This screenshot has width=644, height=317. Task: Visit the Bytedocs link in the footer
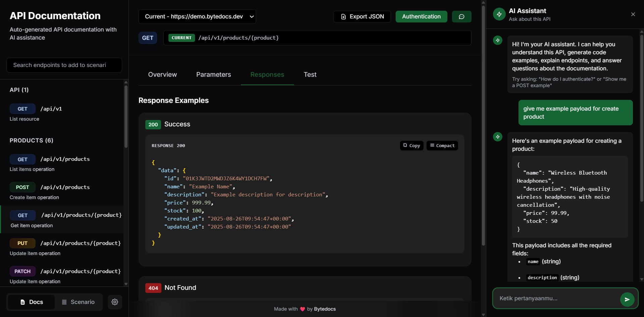324,309
